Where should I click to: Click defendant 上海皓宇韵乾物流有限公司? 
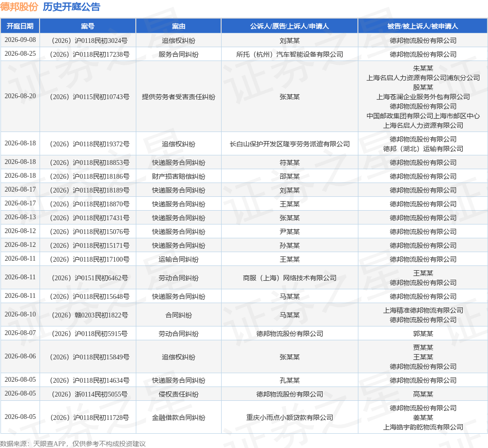(x=423, y=427)
